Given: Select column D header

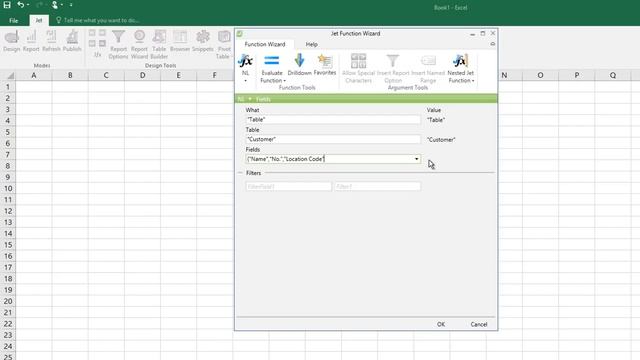Looking at the screenshot, I should point(142,75).
